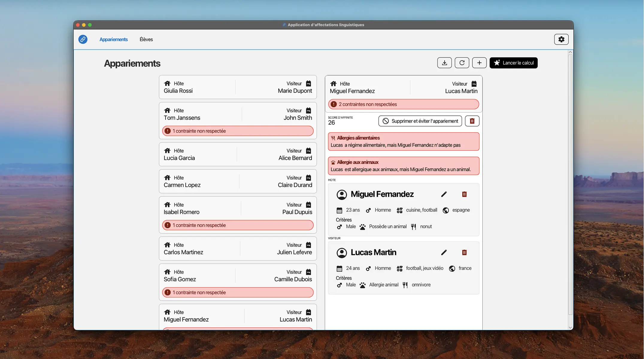Select the Appariements navigation item
Image resolution: width=644 pixels, height=359 pixels.
click(x=113, y=39)
